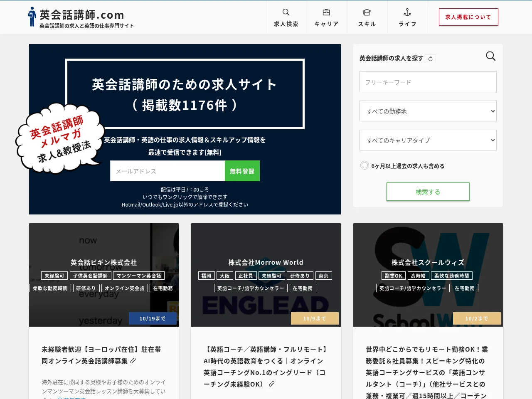Screen dimensions: 532x399
Task: Click the 英会話ビギン株式会社 company name
Action: click(x=104, y=262)
